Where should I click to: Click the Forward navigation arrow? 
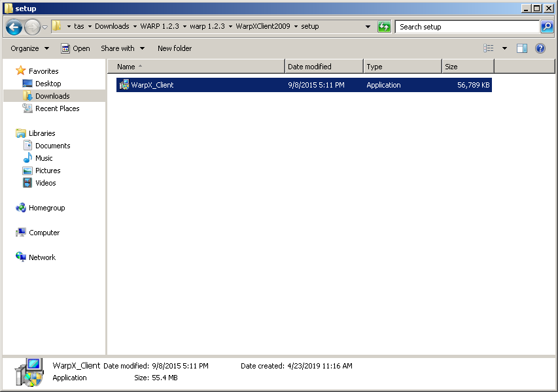(32, 27)
